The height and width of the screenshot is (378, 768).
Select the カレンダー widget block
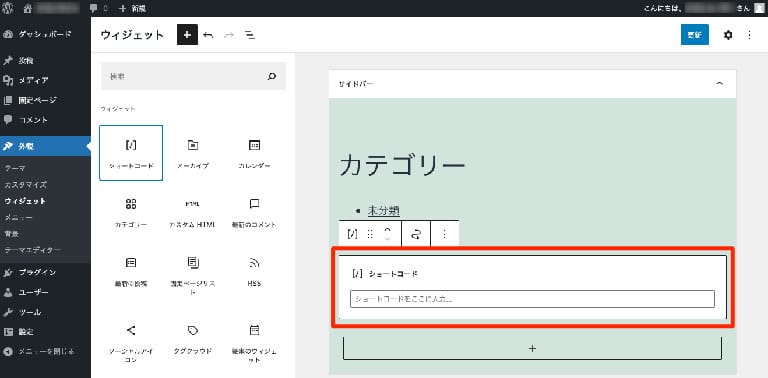tap(254, 153)
